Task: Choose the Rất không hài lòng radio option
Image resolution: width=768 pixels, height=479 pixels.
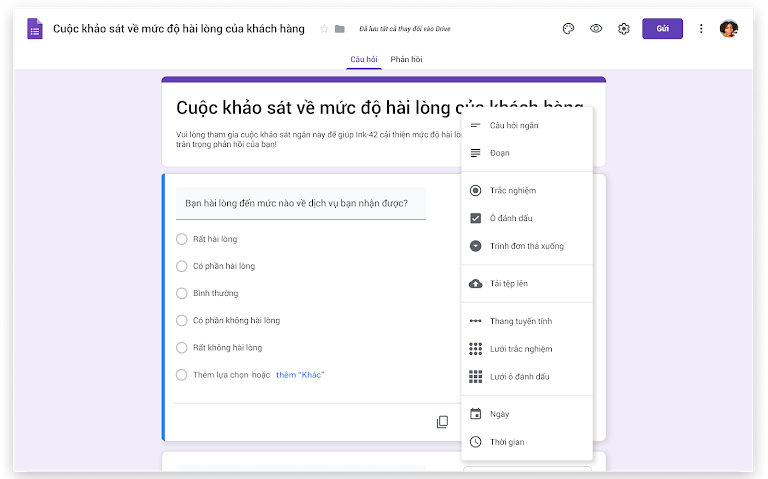Action: coord(182,347)
